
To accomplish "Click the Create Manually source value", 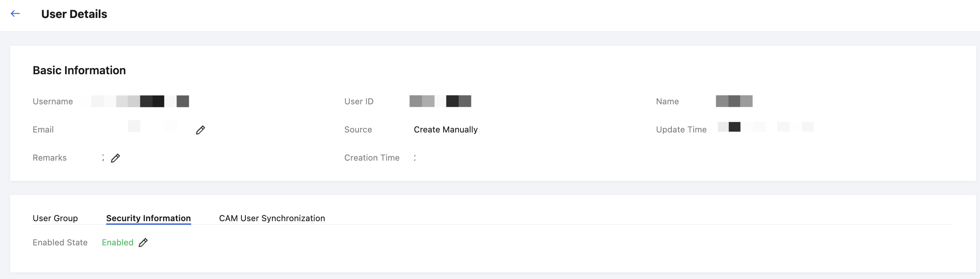I will pos(446,130).
